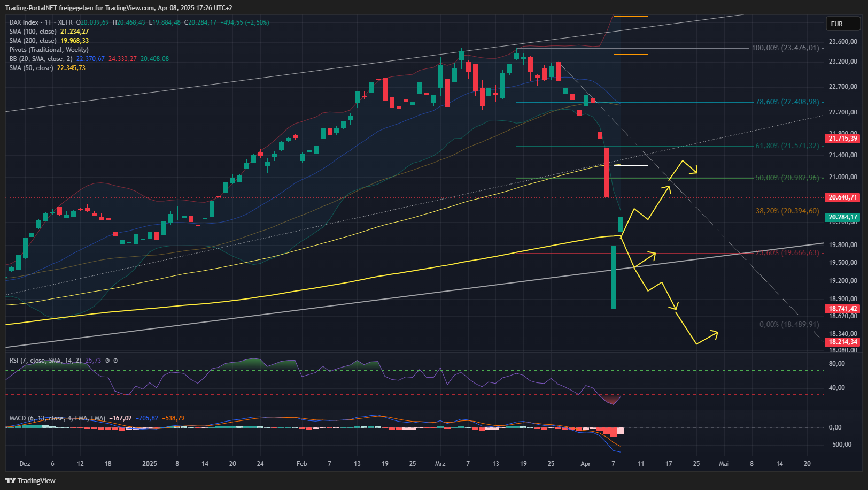Viewport: 868px width, 490px height.
Task: Select the MACD (6, 13, close, 4) legend
Action: coord(57,418)
